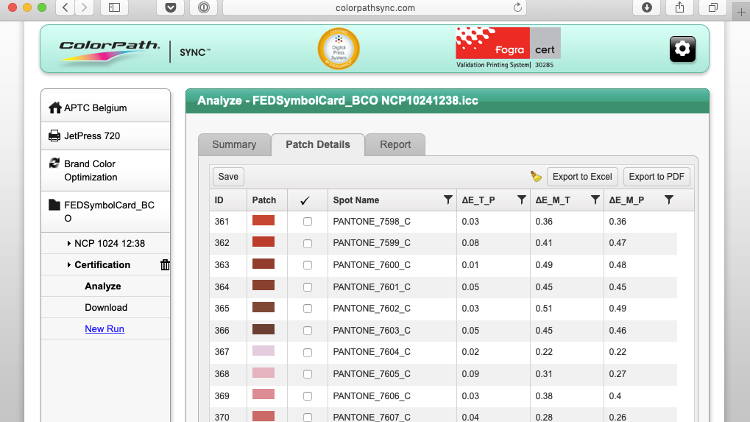
Task: Expand the NCP 1024 12:38 tree node
Action: pyautogui.click(x=69, y=244)
